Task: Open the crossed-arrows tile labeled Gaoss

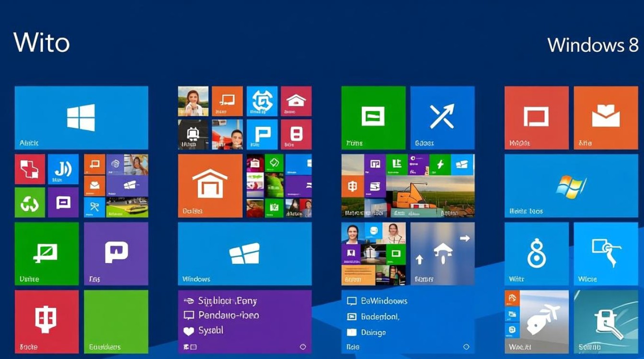Action: (x=442, y=117)
